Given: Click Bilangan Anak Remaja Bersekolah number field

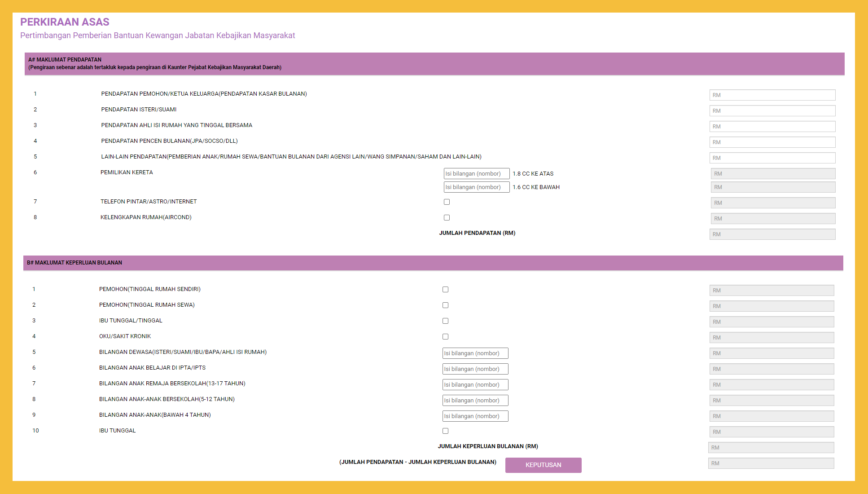Looking at the screenshot, I should [x=475, y=385].
